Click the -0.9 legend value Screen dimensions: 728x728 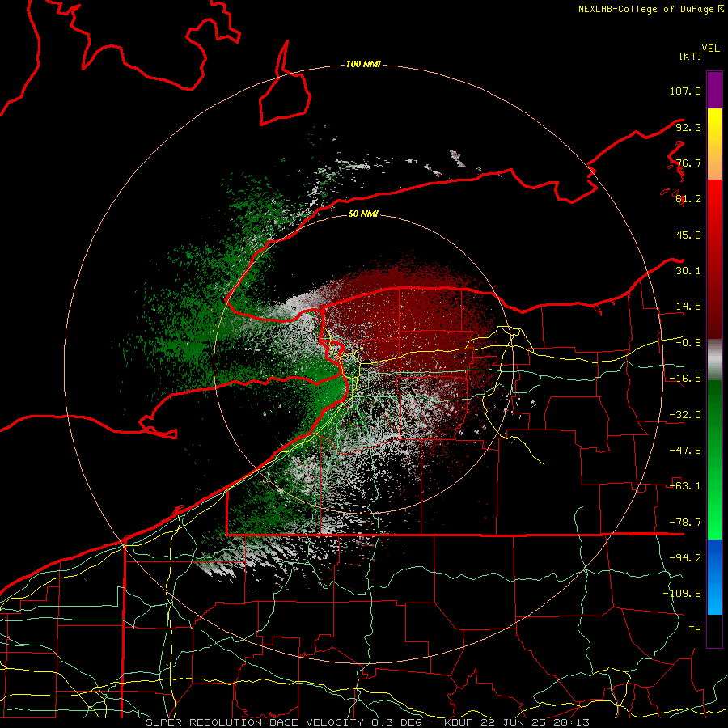pos(688,343)
